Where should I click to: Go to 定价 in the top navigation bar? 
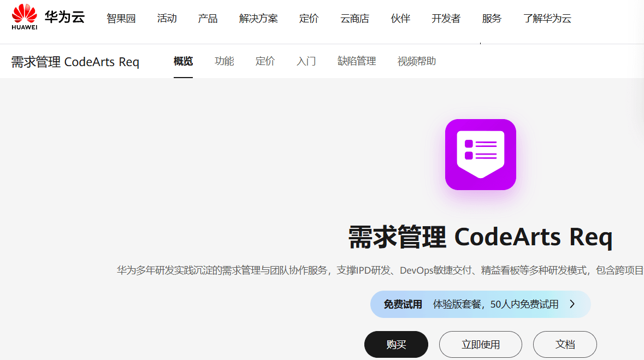tap(309, 19)
